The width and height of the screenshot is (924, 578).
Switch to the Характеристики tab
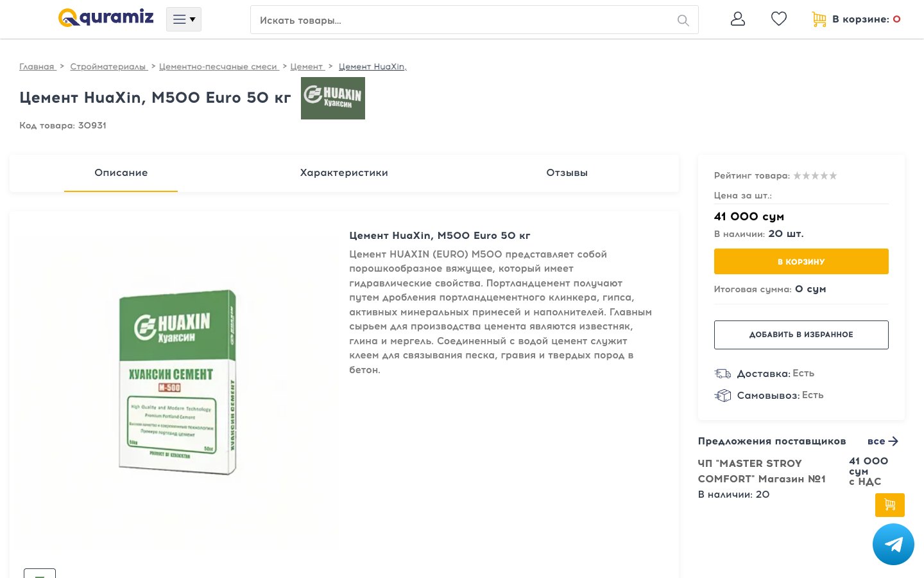coord(344,173)
